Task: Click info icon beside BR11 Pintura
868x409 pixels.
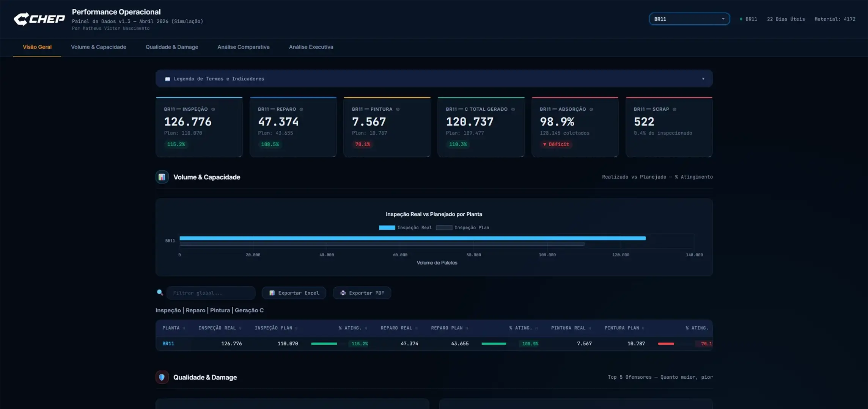Action: point(398,109)
